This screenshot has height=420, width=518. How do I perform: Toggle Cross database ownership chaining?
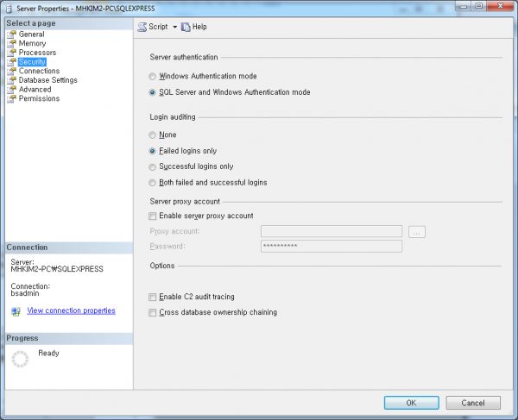point(153,312)
